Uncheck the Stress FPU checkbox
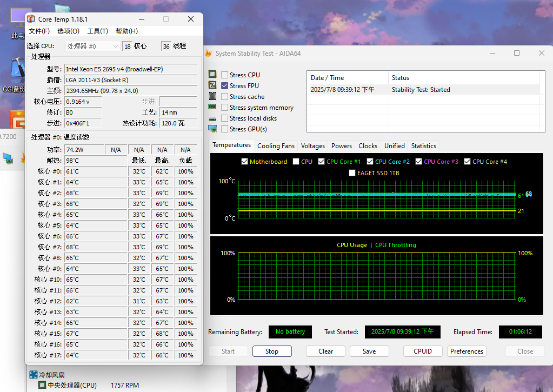 click(x=225, y=85)
